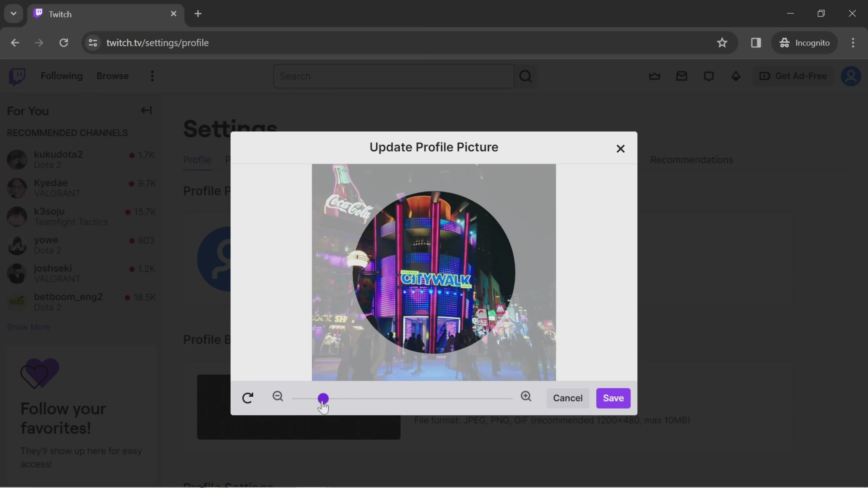Click the Twitch messages envelope icon
The height and width of the screenshot is (488, 868).
tap(682, 76)
